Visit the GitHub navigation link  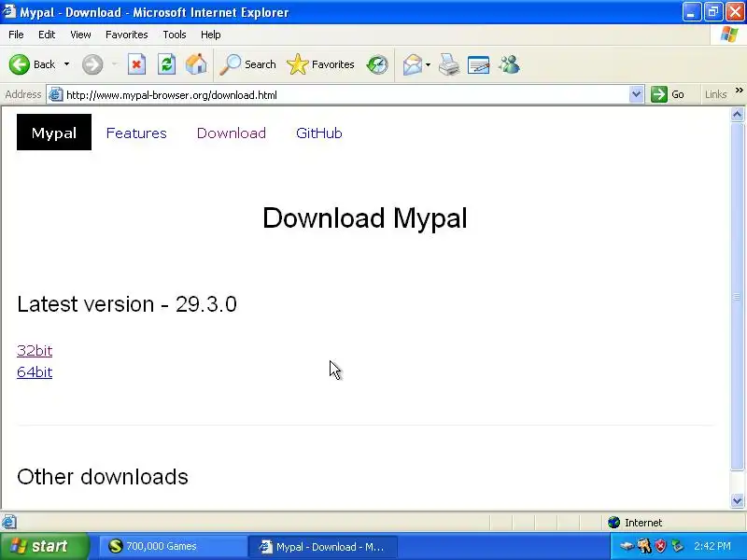click(x=319, y=133)
